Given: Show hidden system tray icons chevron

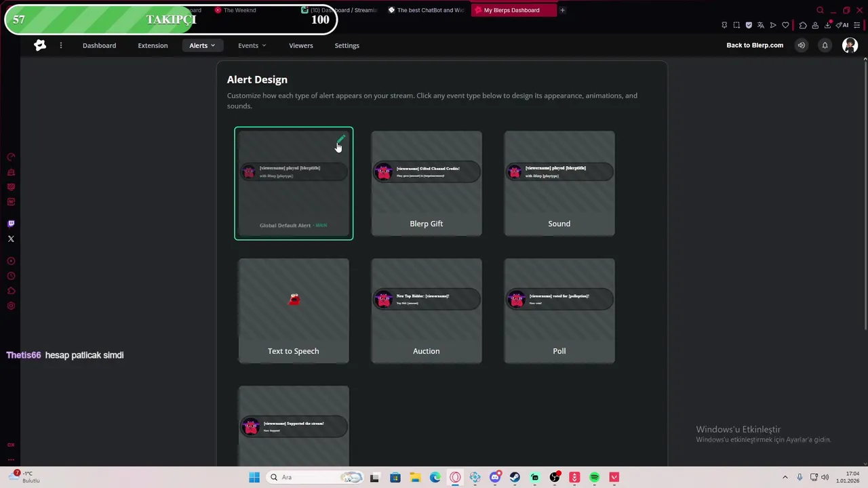Looking at the screenshot, I should click(x=785, y=477).
